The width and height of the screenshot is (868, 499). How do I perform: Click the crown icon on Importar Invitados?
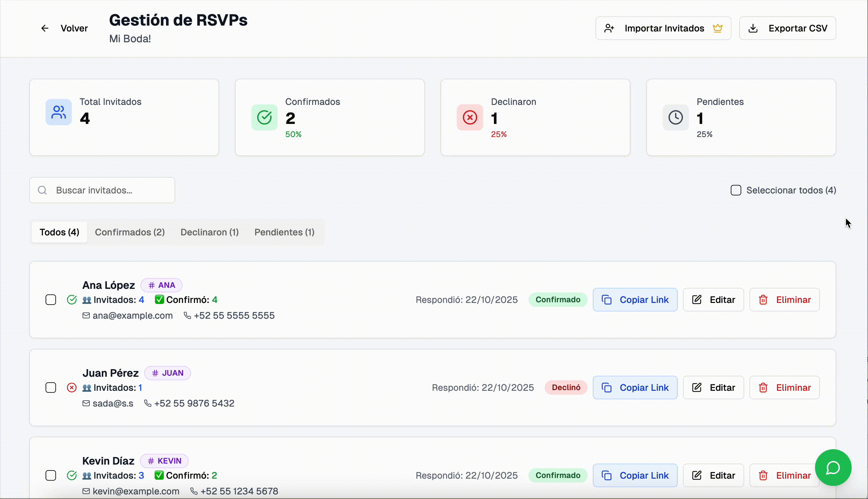tap(718, 28)
